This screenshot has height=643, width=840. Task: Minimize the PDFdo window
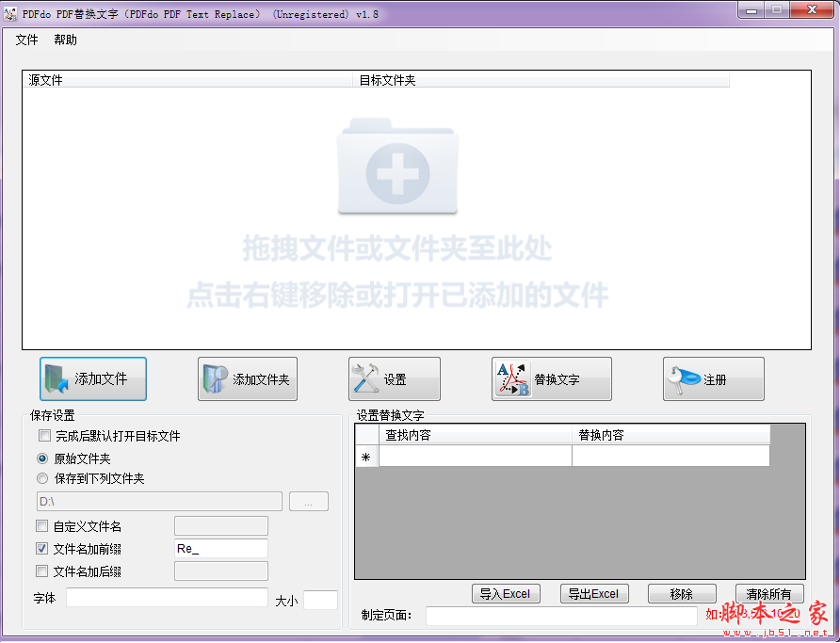pyautogui.click(x=751, y=10)
